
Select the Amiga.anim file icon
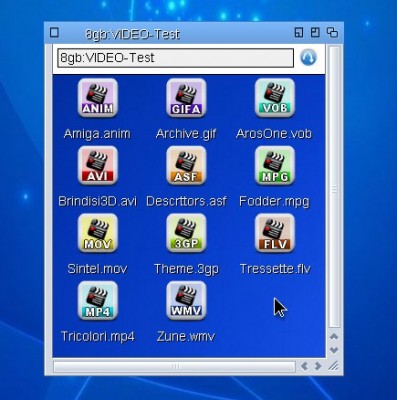click(x=98, y=98)
